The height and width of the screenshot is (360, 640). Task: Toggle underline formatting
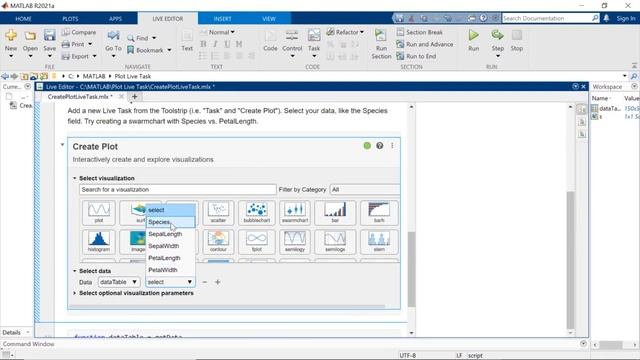(x=227, y=44)
